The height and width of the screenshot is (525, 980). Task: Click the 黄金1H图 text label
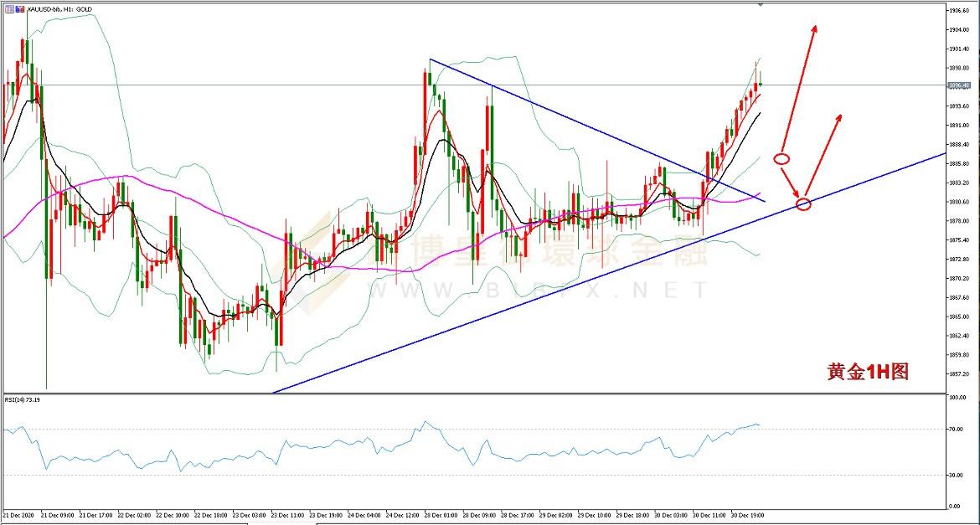coord(867,372)
